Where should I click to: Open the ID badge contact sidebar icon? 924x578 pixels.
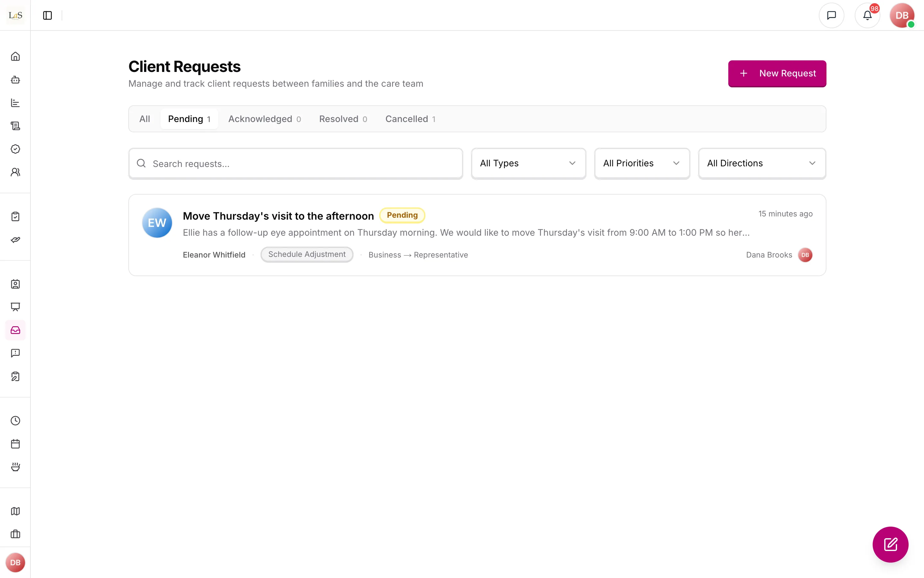pyautogui.click(x=15, y=284)
